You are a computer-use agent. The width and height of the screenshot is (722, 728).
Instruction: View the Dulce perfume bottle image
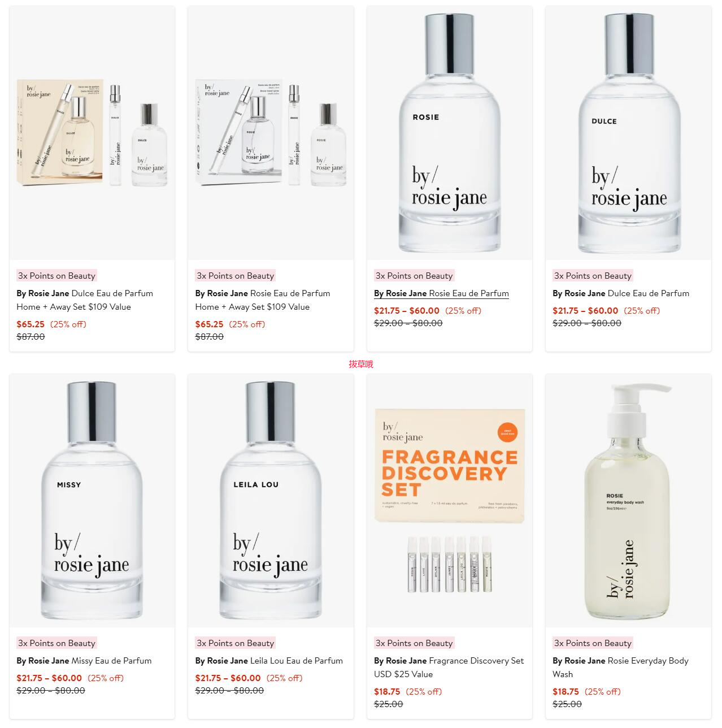[x=628, y=133]
